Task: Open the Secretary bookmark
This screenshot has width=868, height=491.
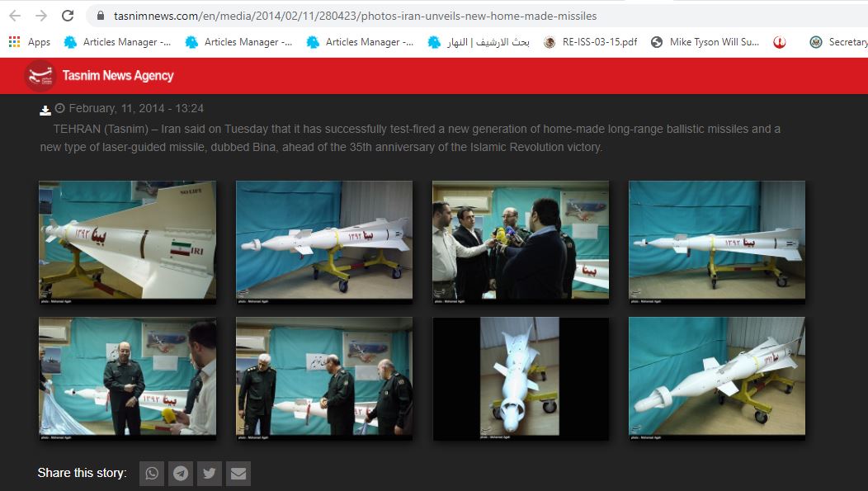Action: pos(838,42)
